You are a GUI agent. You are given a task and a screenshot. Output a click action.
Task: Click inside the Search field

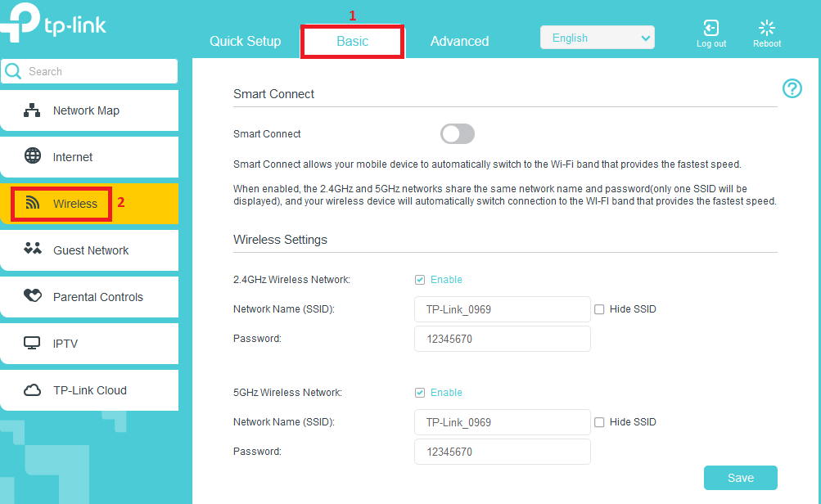tap(90, 71)
